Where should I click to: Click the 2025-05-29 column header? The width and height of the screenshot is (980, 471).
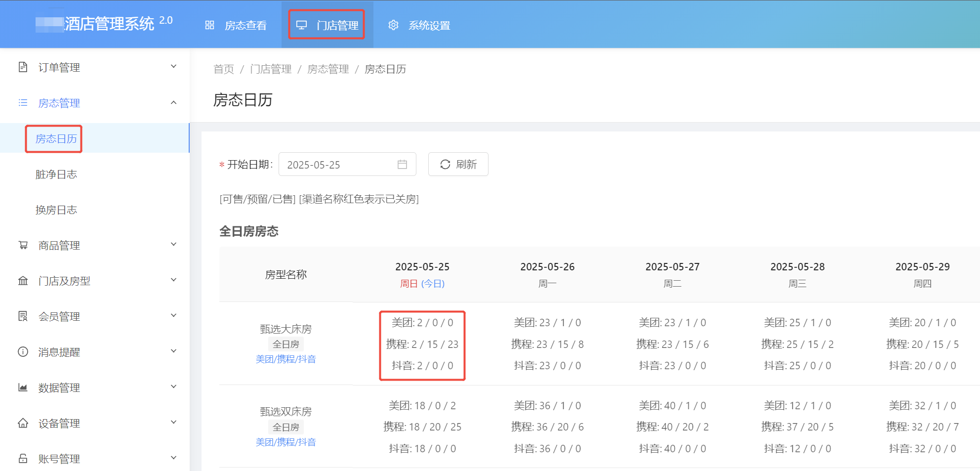[x=922, y=274]
